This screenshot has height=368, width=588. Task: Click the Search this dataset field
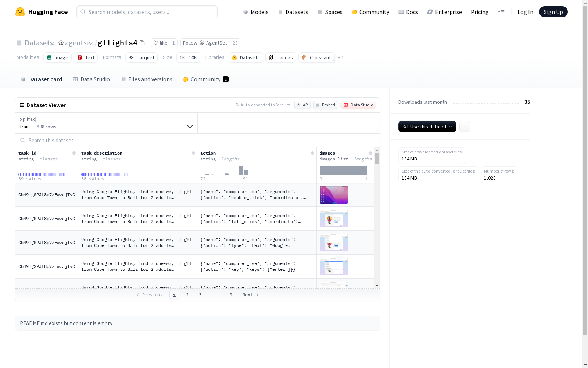tap(198, 140)
